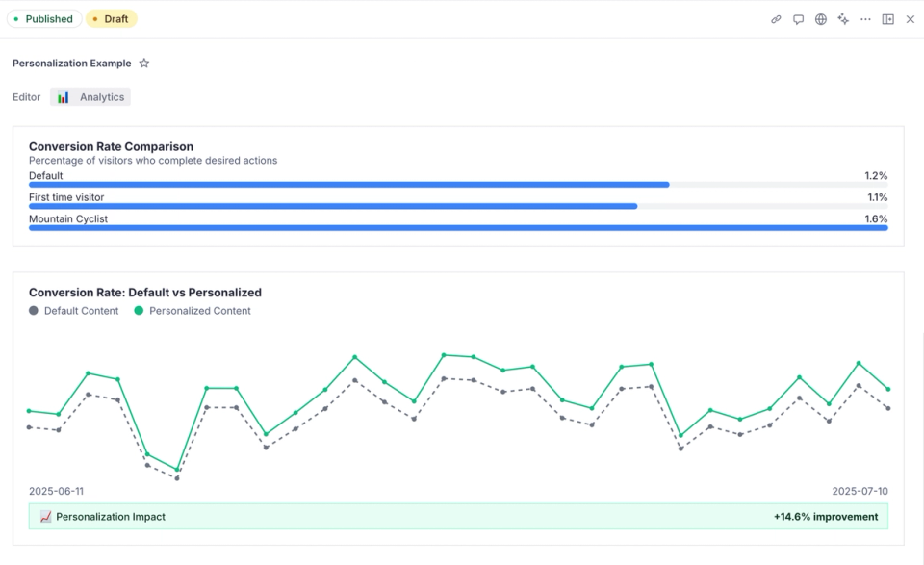Click the Analytics bar chart icon
Viewport: 924px width, 565px height.
(x=64, y=97)
